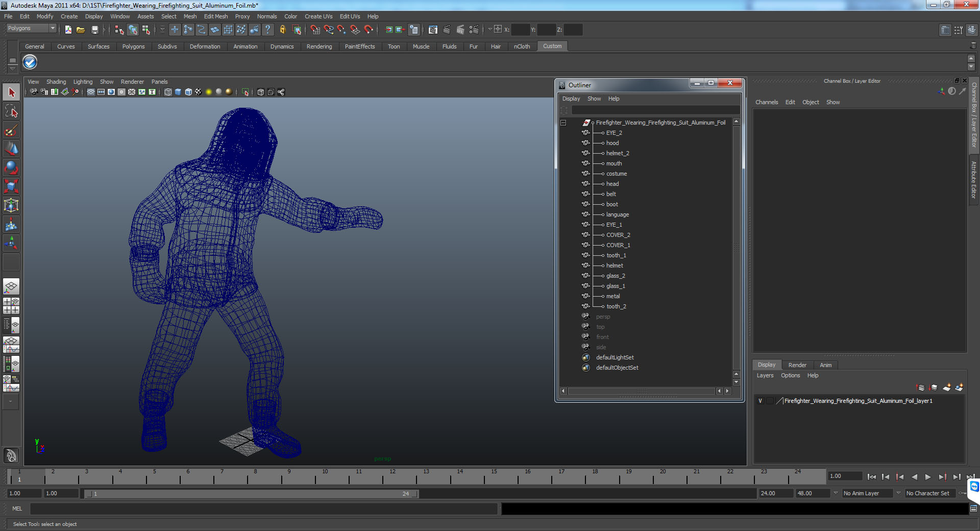The image size is (980, 531).
Task: Click the Open Scene folder icon
Action: (81, 30)
